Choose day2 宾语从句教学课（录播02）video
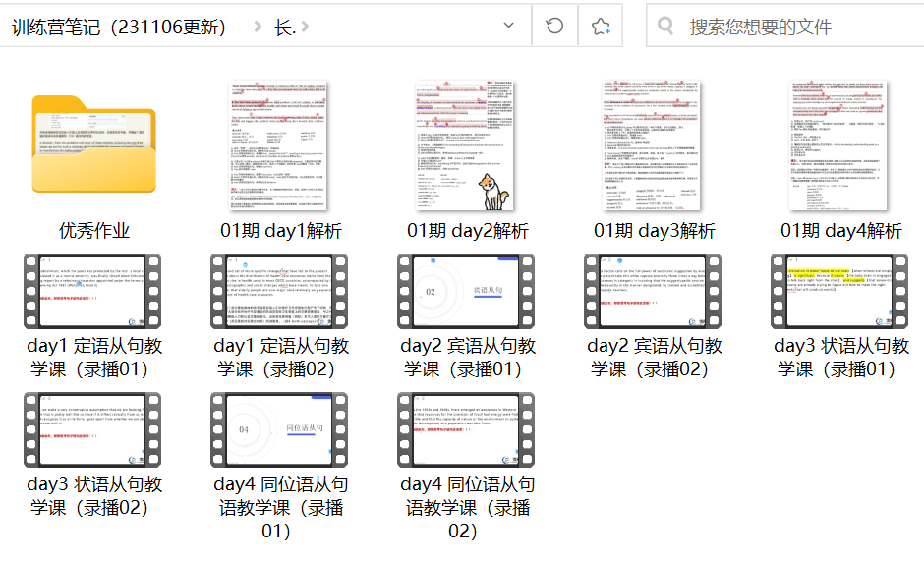Screen dimensions: 924x564 point(654,292)
